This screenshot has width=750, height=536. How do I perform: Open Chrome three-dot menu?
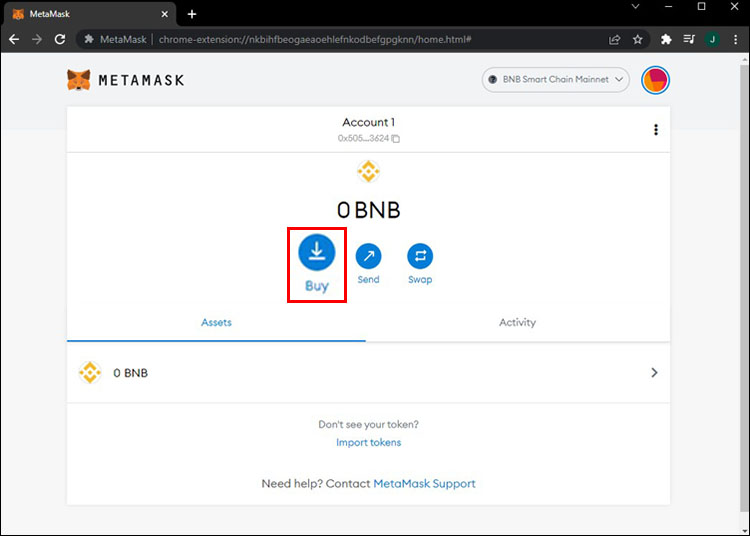(x=735, y=39)
